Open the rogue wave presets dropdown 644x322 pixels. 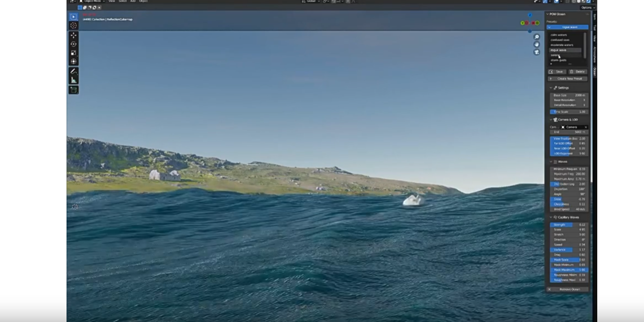[567, 27]
